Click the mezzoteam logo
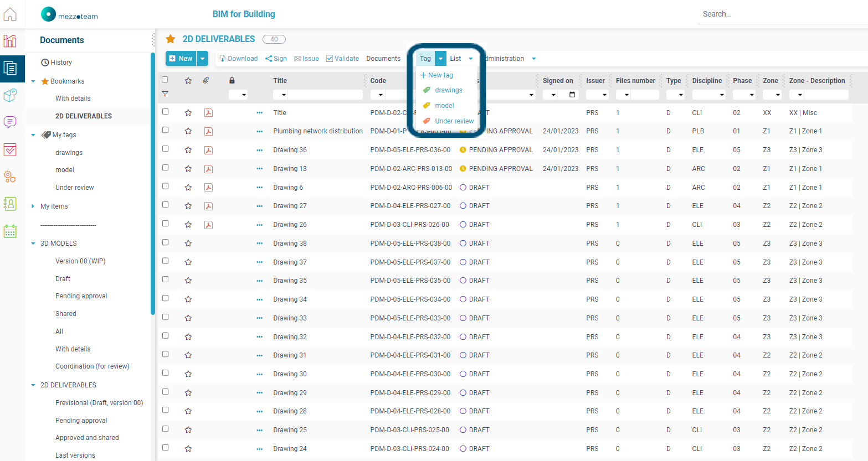The image size is (868, 461). click(69, 14)
